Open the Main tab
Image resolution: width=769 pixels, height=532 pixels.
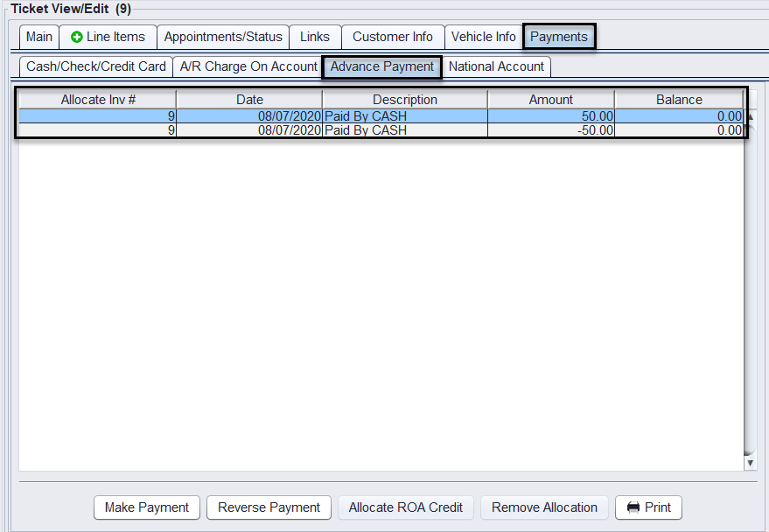pos(38,37)
